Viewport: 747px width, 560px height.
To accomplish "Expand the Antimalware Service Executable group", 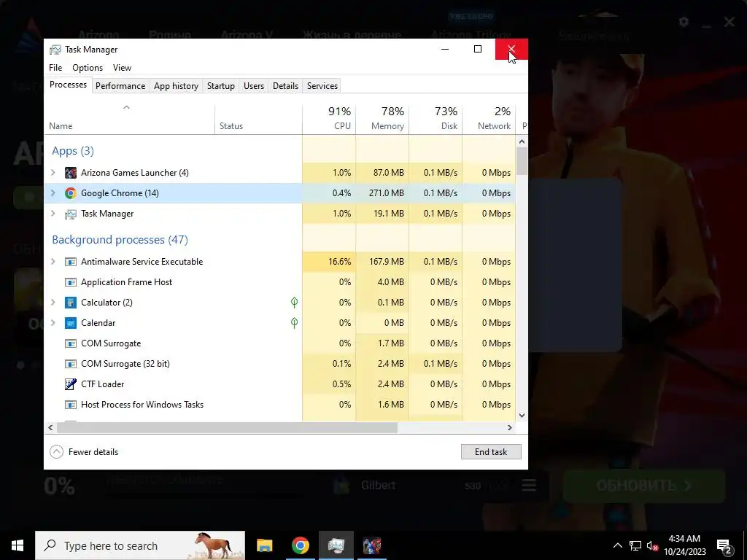I will [x=53, y=262].
